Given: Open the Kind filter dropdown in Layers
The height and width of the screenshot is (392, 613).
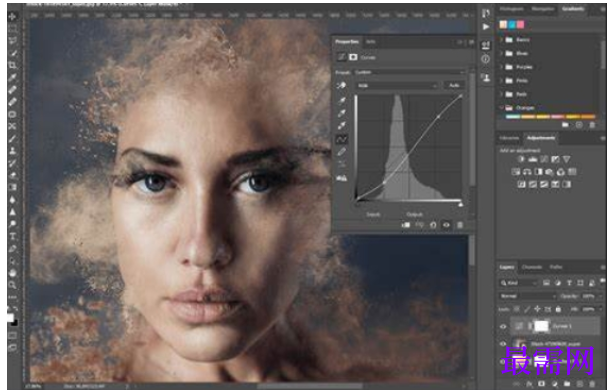Looking at the screenshot, I should (519, 283).
